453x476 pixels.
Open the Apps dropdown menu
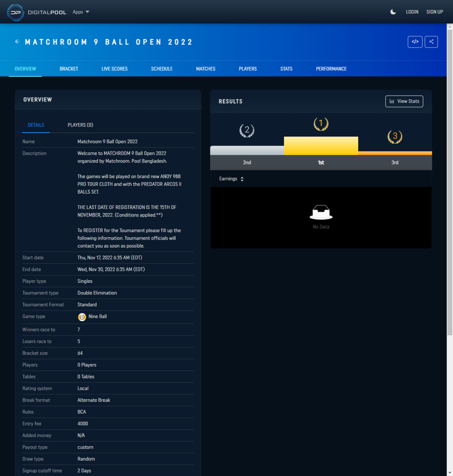[81, 12]
